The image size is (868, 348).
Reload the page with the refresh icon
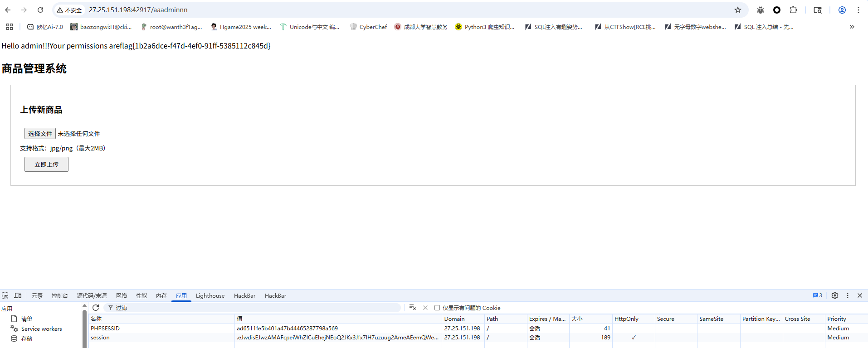(40, 10)
